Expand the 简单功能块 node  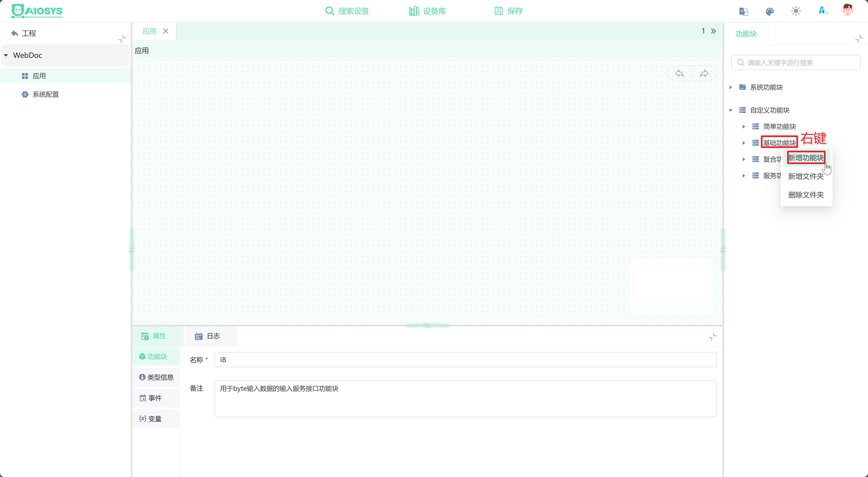[744, 127]
